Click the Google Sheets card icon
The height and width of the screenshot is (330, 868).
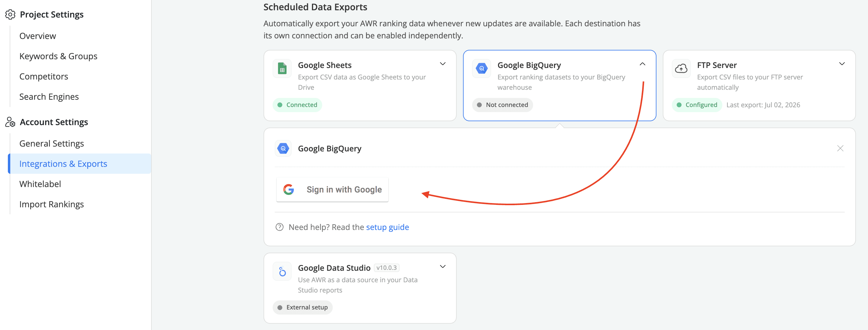pyautogui.click(x=282, y=68)
